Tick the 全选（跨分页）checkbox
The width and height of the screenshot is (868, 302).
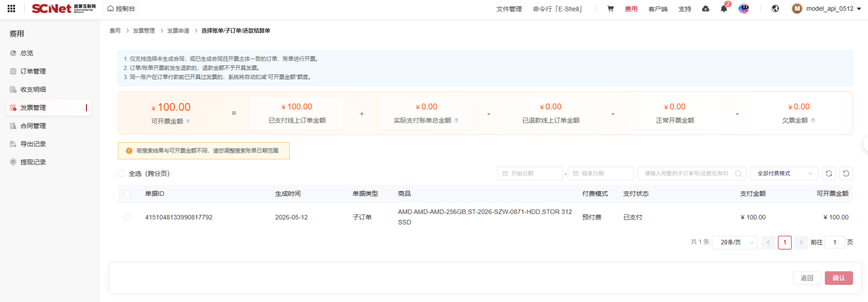tap(121, 174)
